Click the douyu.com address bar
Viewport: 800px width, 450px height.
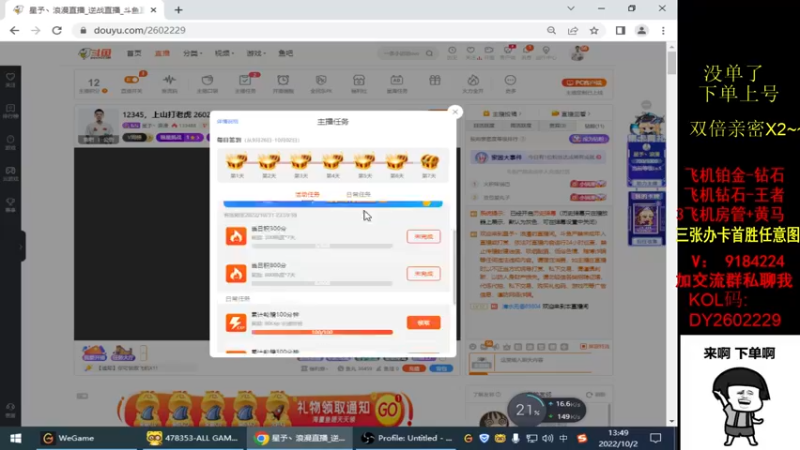pos(306,31)
